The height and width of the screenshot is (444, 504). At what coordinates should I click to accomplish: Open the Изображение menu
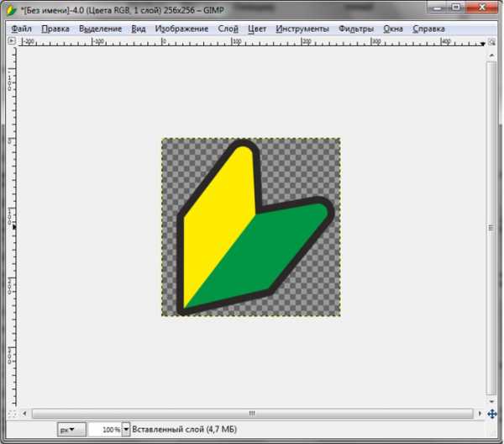click(x=181, y=29)
